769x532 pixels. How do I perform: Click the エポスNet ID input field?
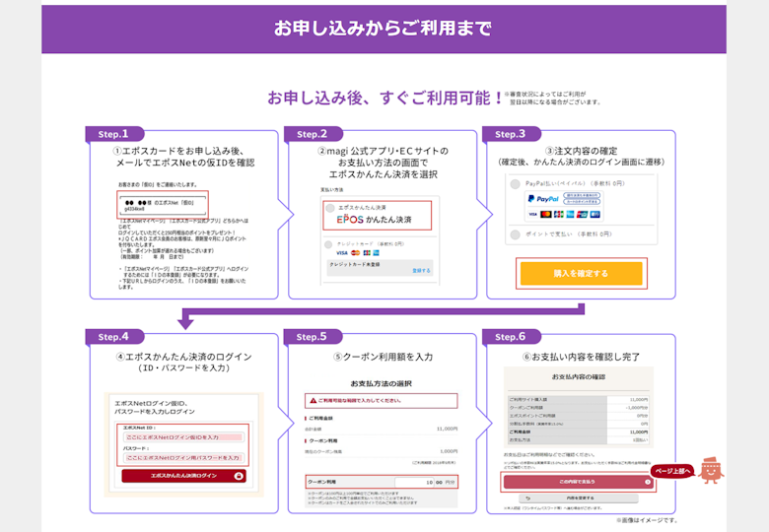tap(183, 435)
